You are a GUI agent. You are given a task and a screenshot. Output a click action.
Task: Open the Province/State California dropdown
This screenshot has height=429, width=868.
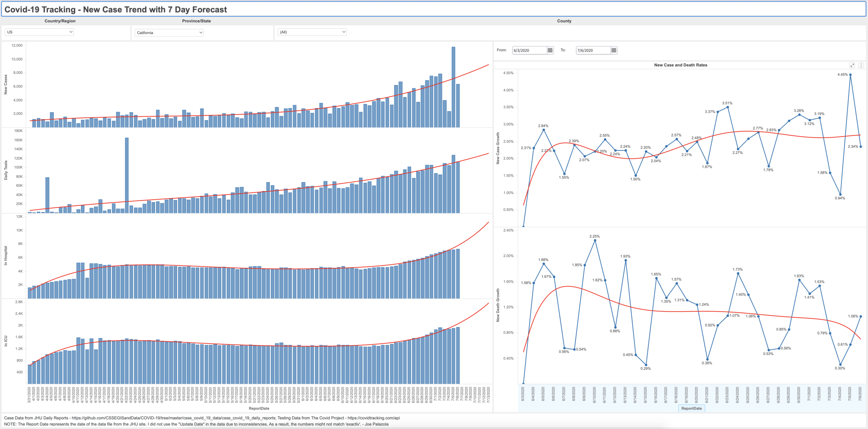click(x=169, y=33)
